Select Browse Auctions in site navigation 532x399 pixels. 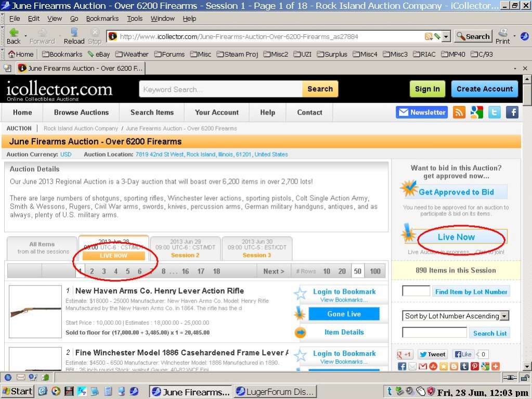coord(82,112)
